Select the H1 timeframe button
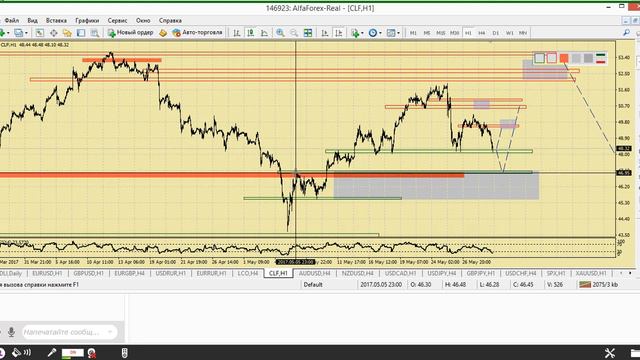This screenshot has width=640, height=360. click(x=468, y=33)
